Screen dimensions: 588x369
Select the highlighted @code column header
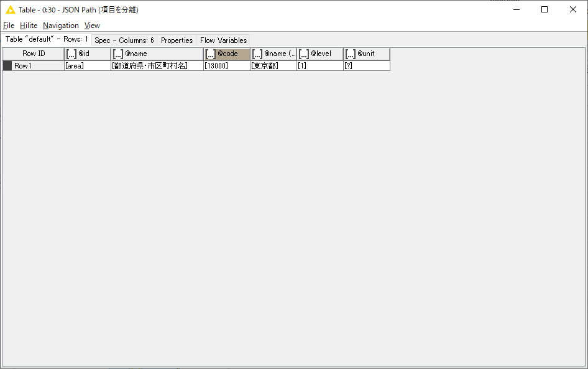point(227,54)
